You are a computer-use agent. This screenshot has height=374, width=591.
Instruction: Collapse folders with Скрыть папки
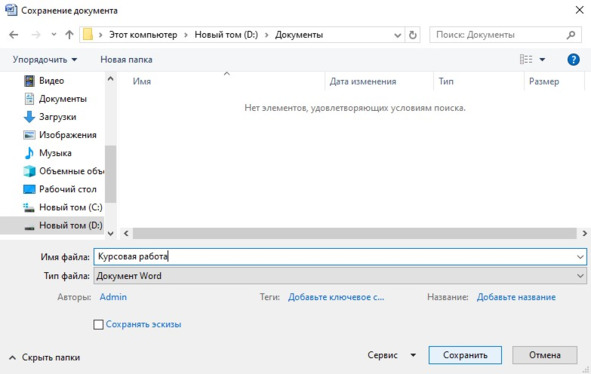tap(44, 357)
